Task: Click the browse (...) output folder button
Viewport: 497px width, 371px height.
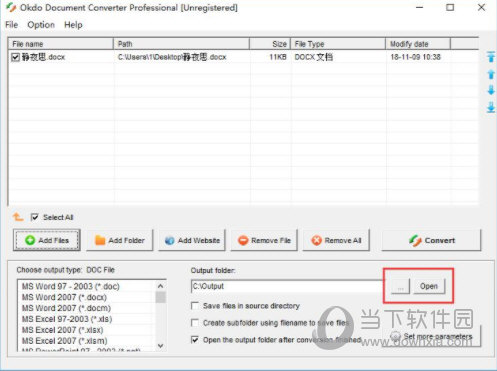Action: 400,286
